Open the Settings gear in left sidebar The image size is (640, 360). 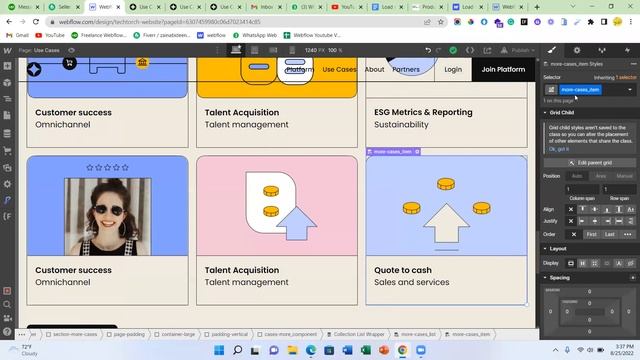point(7,184)
